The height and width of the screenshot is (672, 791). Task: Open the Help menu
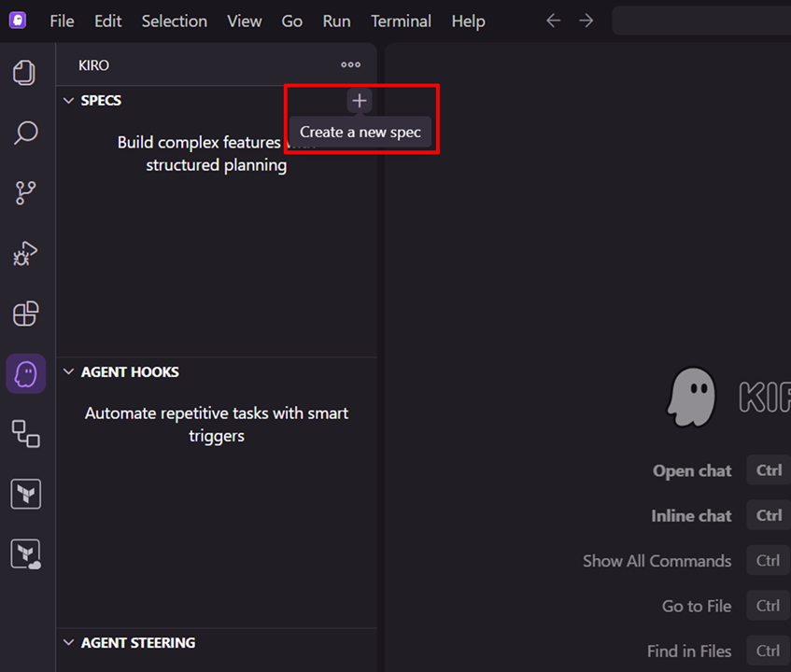pos(468,21)
